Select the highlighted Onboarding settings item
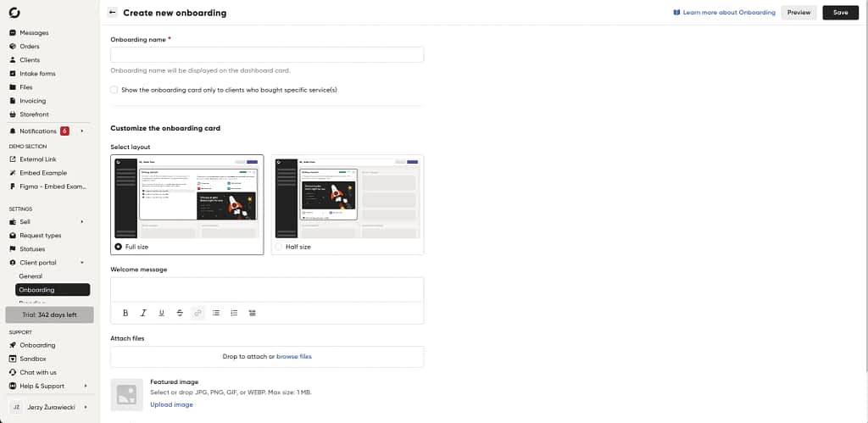The height and width of the screenshot is (423, 868). (53, 290)
